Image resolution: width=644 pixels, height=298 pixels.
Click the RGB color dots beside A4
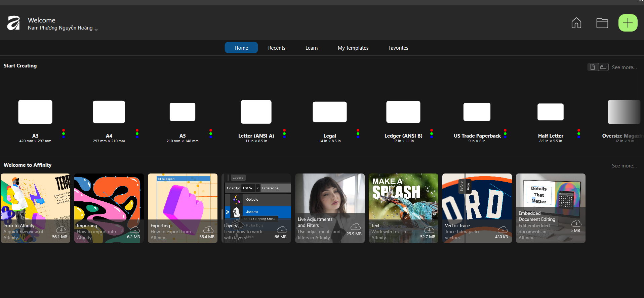(x=137, y=134)
